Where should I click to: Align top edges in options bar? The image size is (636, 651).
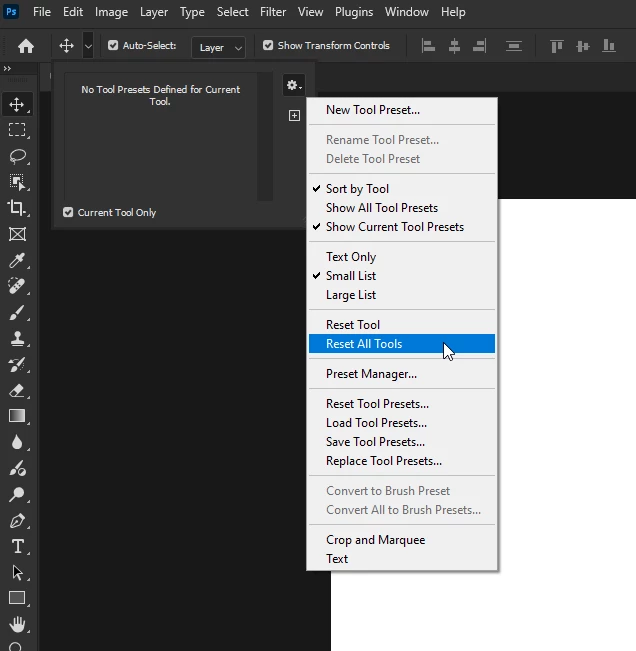click(x=556, y=46)
